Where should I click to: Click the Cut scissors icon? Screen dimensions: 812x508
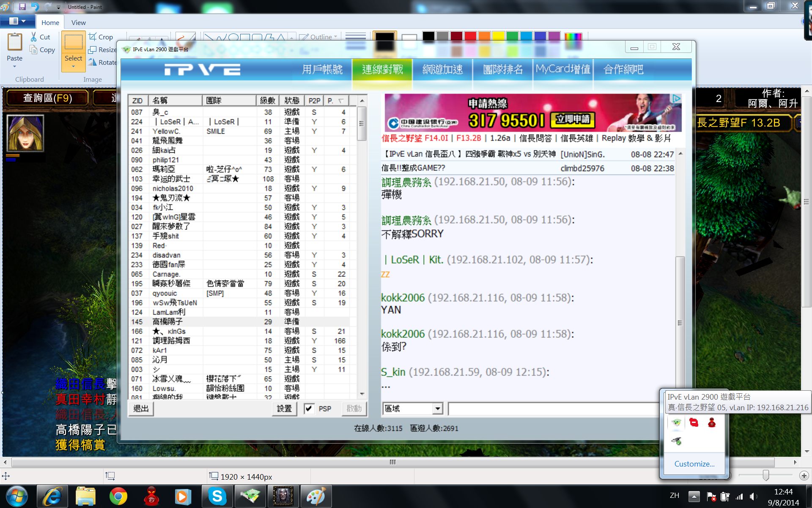coord(34,37)
